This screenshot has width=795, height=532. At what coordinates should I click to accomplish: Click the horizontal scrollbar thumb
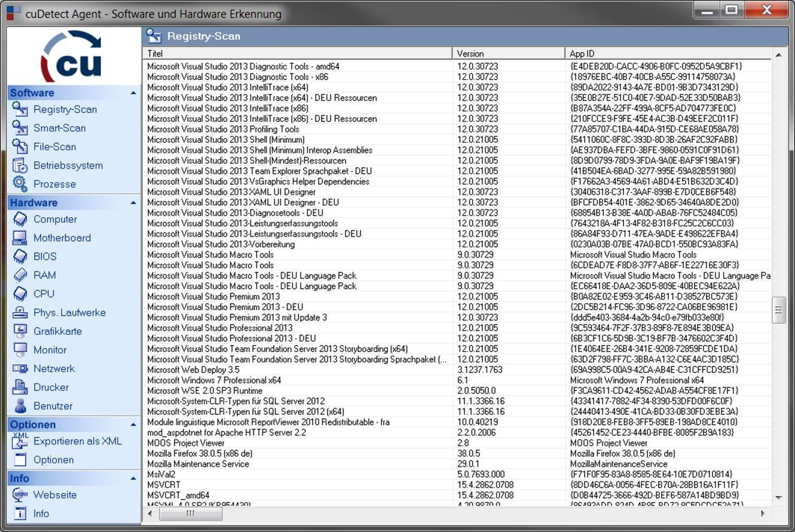point(190,513)
